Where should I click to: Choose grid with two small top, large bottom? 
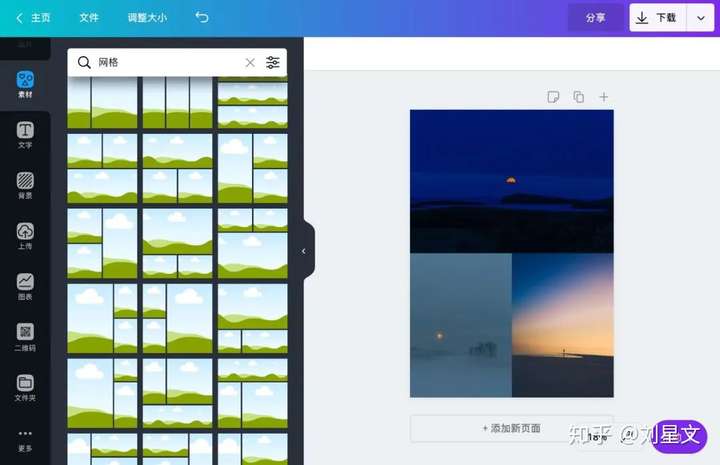click(253, 243)
